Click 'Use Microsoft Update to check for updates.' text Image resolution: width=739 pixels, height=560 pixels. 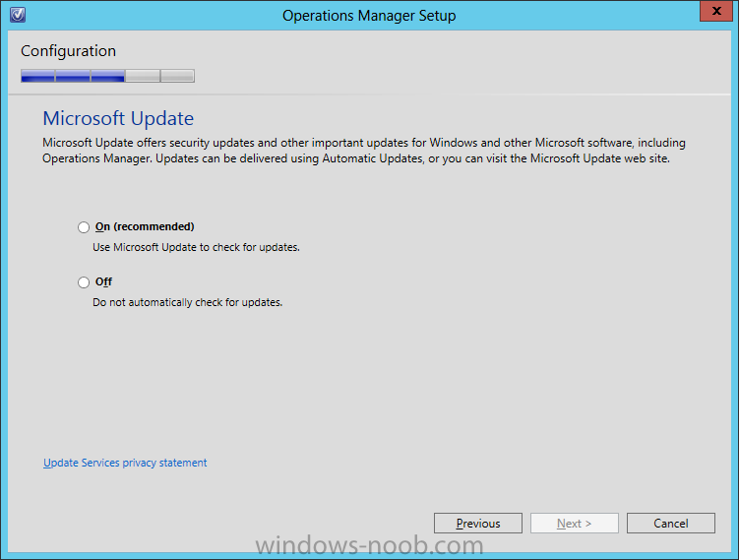(x=196, y=247)
